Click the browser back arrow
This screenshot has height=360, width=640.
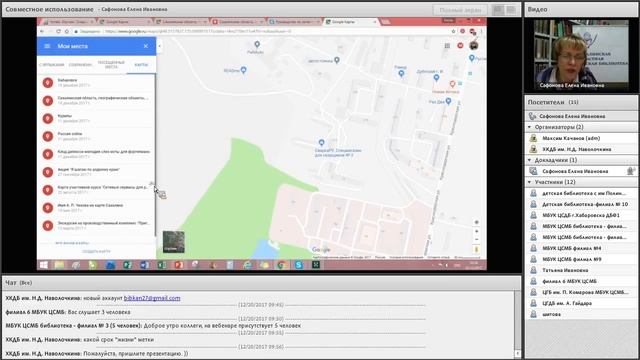pos(42,31)
